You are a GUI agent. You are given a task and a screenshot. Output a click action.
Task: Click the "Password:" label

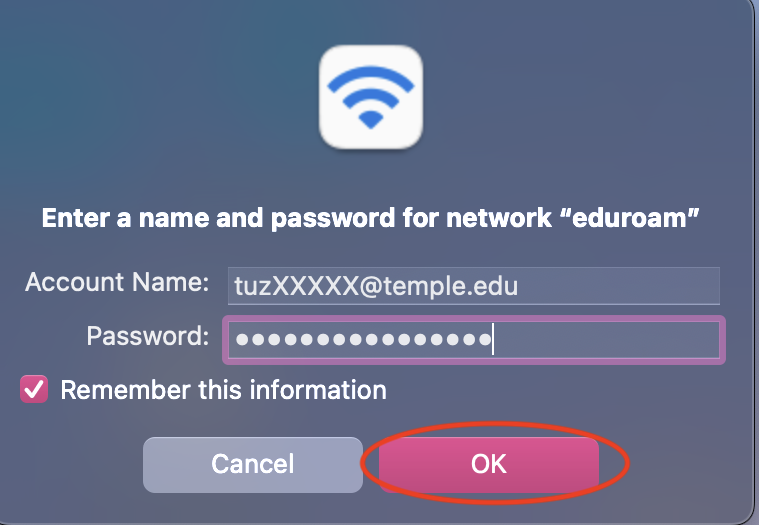148,335
